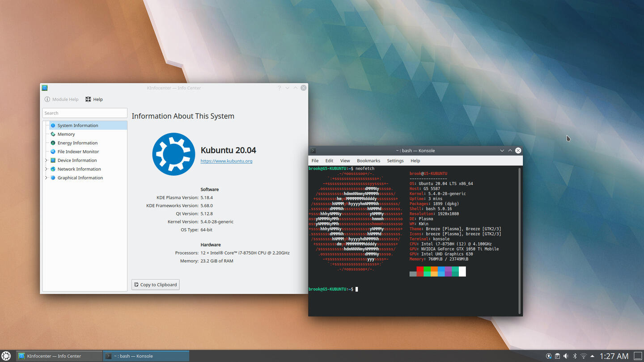The width and height of the screenshot is (644, 362).
Task: Expand the Device Information branch arrow
Action: [46, 160]
